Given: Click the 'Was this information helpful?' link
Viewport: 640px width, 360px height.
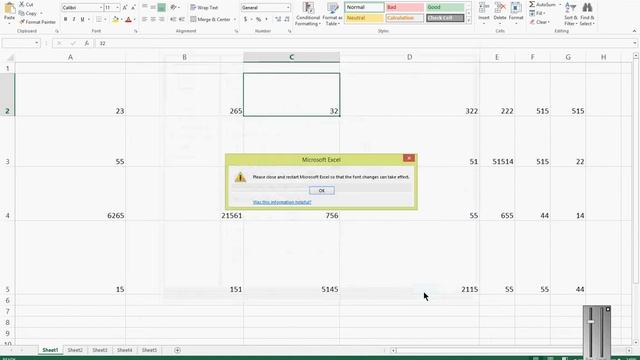Looking at the screenshot, I should point(282,202).
